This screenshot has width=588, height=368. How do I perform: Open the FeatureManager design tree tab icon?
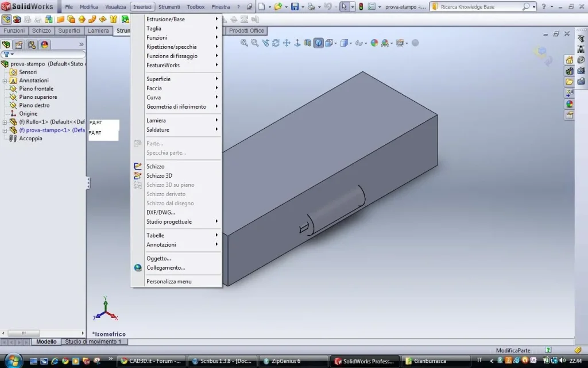click(6, 45)
